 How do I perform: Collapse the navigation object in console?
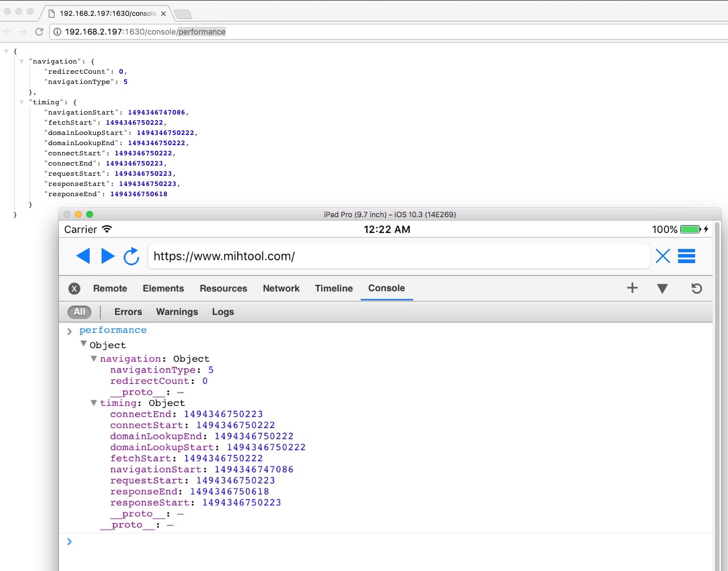pyautogui.click(x=94, y=359)
